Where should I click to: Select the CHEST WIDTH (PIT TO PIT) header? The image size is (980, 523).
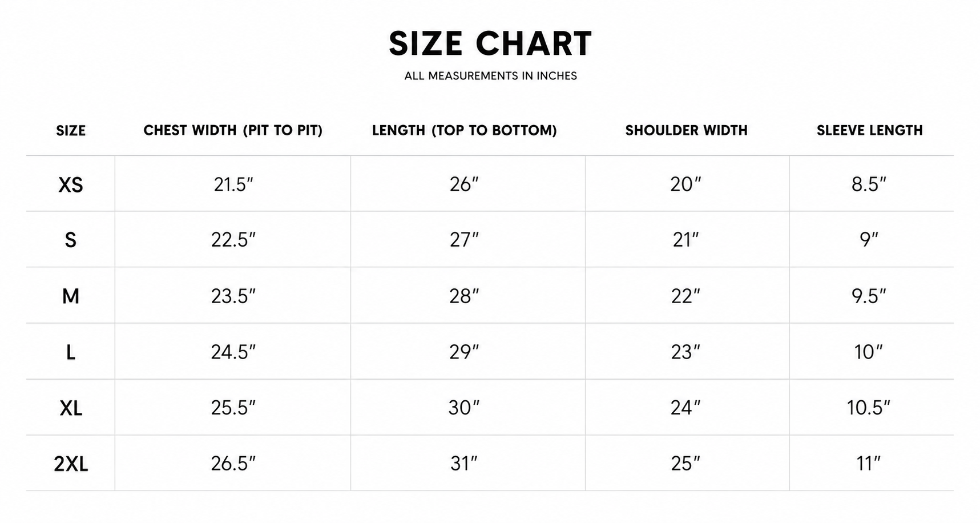[233, 131]
